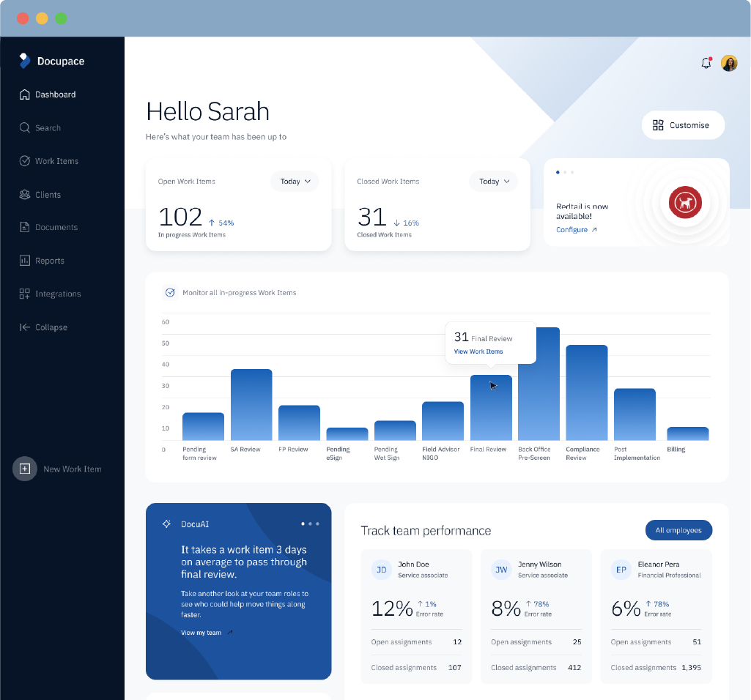The height and width of the screenshot is (700, 751).
Task: Select second carousel dot in DocuAI card
Action: 310,524
